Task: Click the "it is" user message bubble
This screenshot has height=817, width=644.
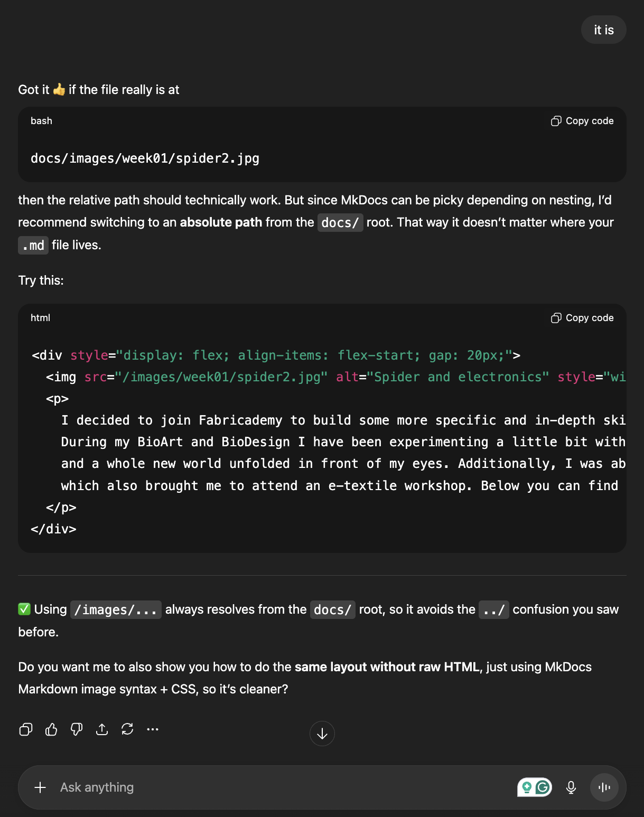Action: 603,30
